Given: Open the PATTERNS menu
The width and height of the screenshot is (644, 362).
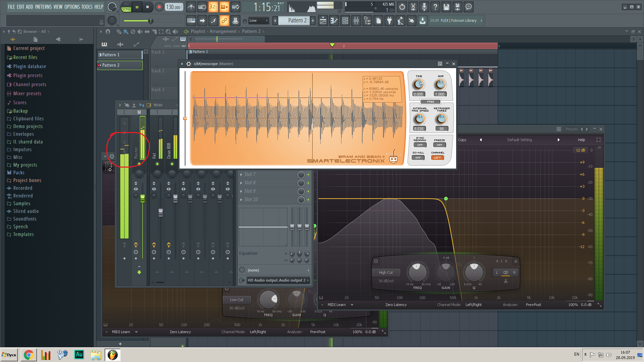Looking at the screenshot, I should pos(43,7).
